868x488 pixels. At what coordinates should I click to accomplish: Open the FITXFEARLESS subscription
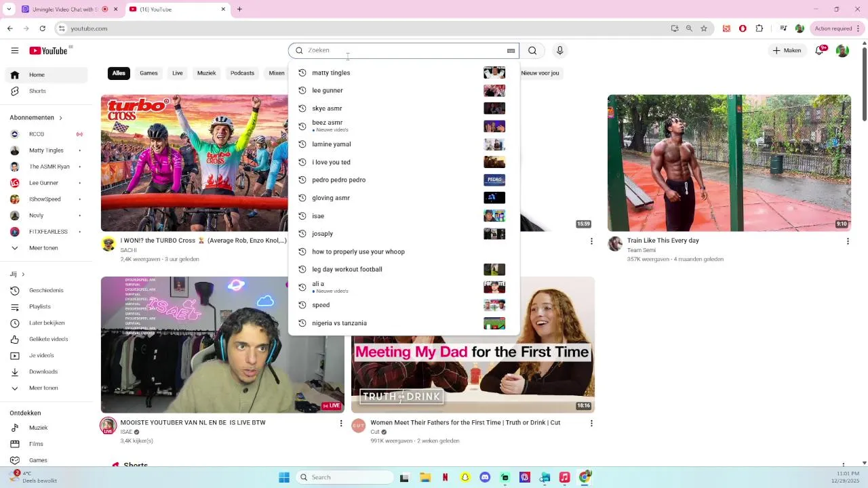(46, 232)
